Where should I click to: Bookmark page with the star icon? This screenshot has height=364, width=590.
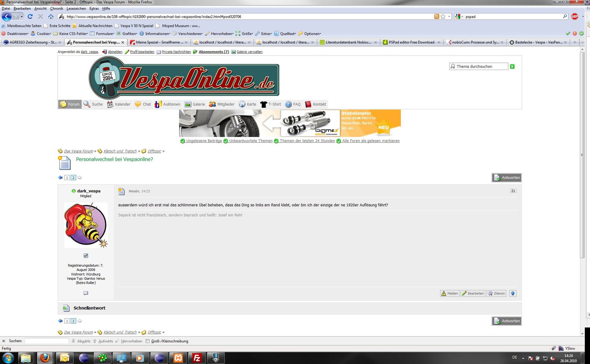click(x=443, y=17)
